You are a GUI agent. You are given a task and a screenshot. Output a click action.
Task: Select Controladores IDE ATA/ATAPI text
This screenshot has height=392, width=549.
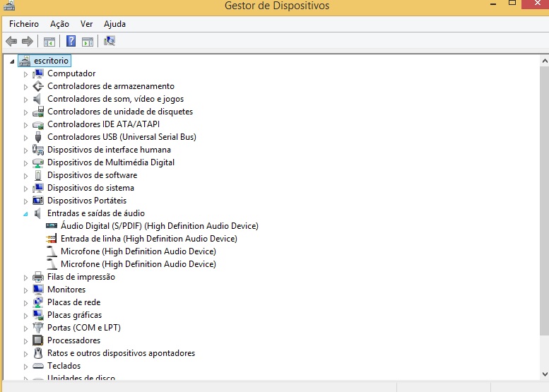(x=103, y=124)
